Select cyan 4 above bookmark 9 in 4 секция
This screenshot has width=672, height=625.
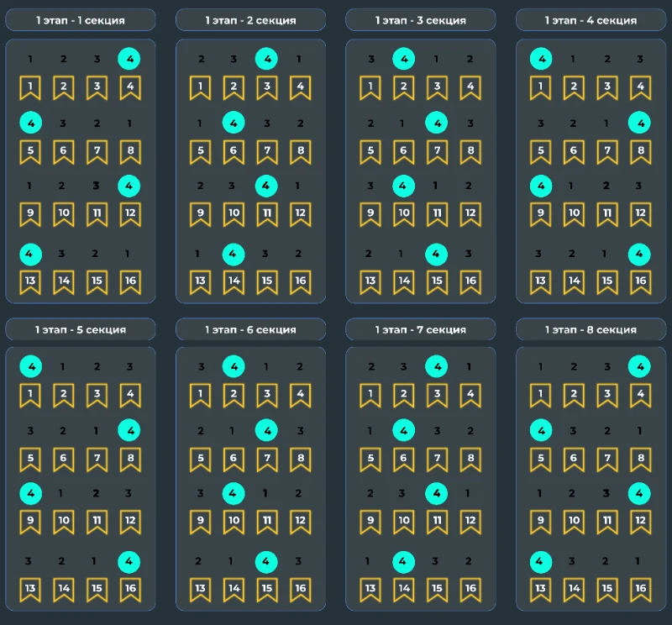541,186
